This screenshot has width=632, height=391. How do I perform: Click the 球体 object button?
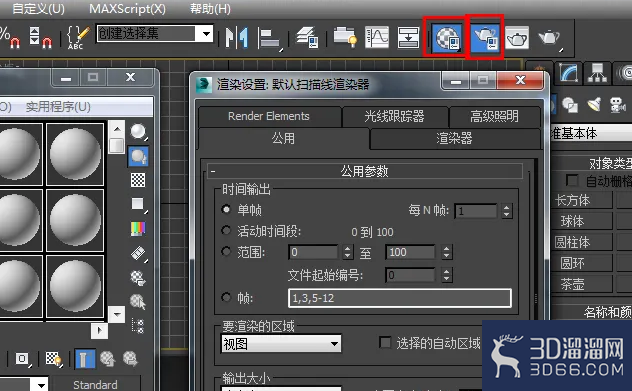click(583, 221)
